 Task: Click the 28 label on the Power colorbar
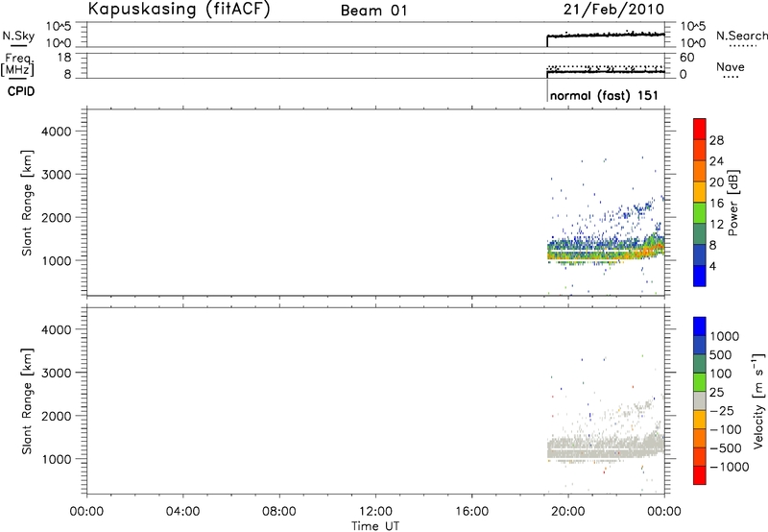point(716,140)
